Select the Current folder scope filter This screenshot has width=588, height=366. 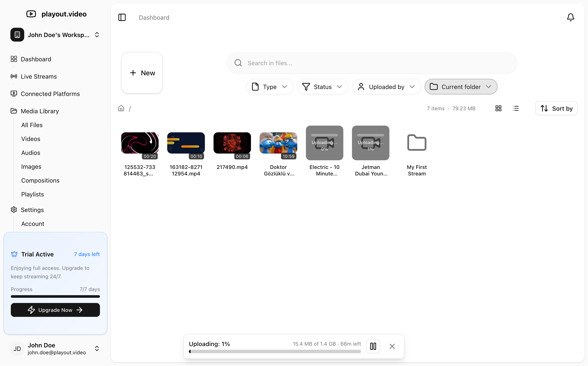461,87
